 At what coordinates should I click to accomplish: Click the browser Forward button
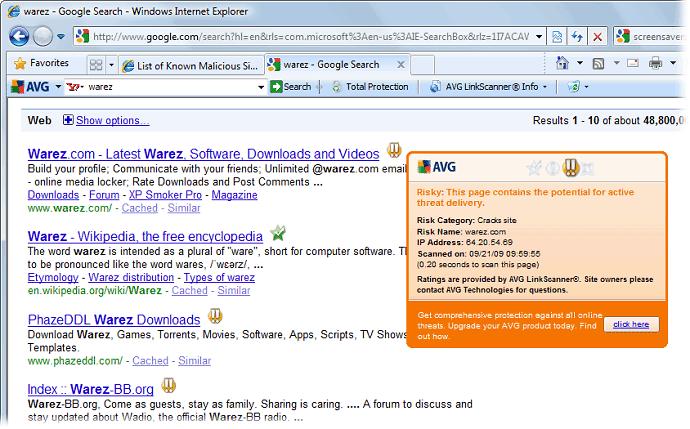[x=43, y=37]
